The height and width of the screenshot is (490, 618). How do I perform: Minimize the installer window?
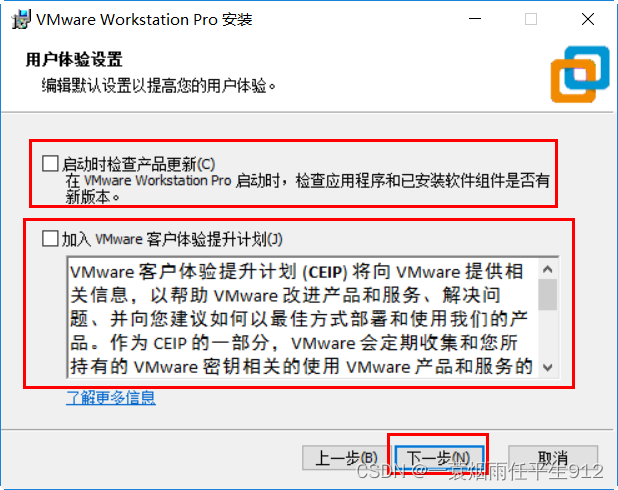pyautogui.click(x=475, y=19)
